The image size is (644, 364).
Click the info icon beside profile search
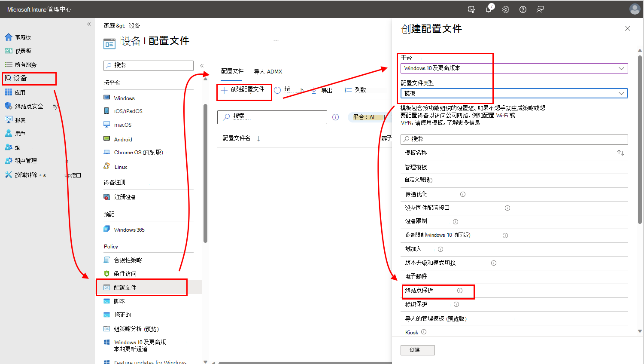click(336, 117)
